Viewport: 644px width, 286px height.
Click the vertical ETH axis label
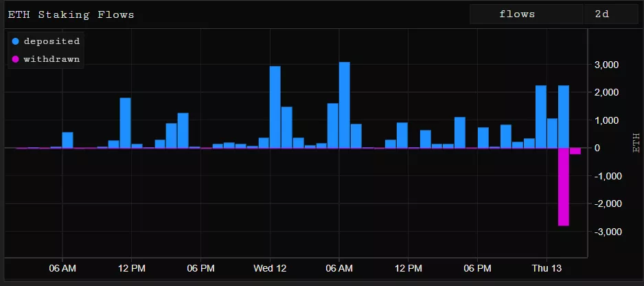click(x=636, y=142)
